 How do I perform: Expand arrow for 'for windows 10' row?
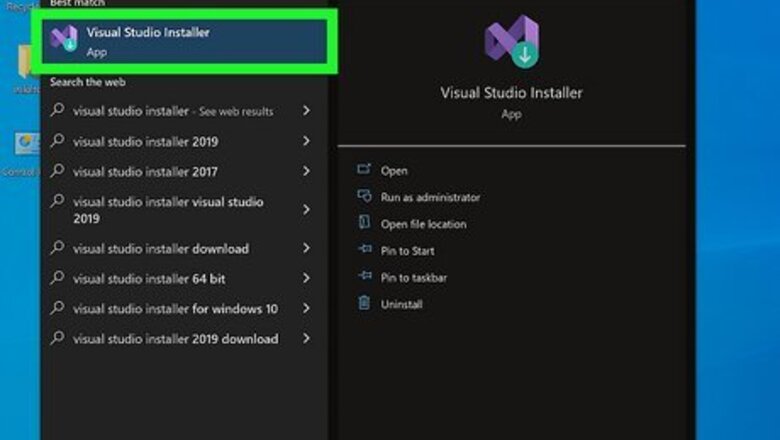(x=306, y=308)
